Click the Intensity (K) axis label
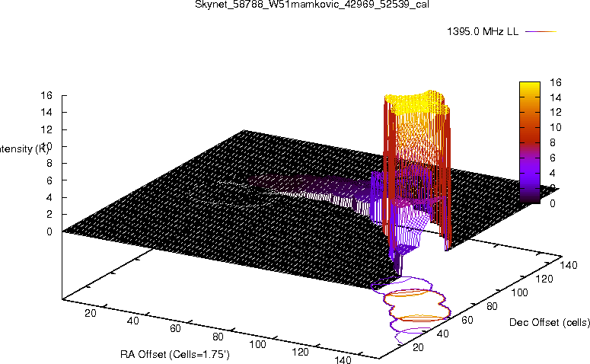Viewport: 590px width, 364px height. (x=24, y=148)
